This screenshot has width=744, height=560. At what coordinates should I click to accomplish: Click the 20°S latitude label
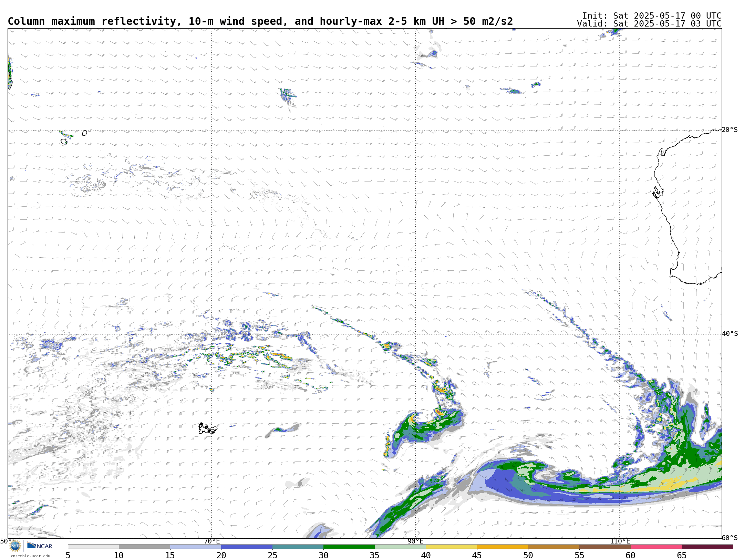point(730,130)
